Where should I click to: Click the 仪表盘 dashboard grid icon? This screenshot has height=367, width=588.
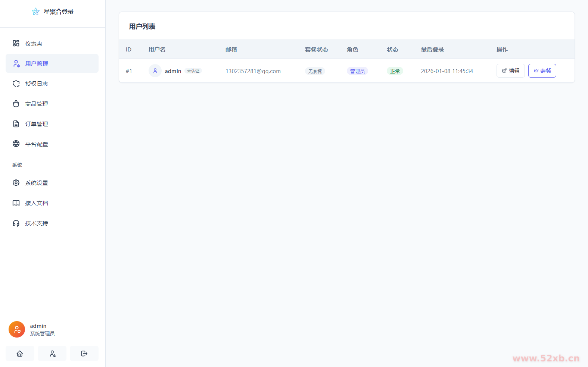(16, 44)
